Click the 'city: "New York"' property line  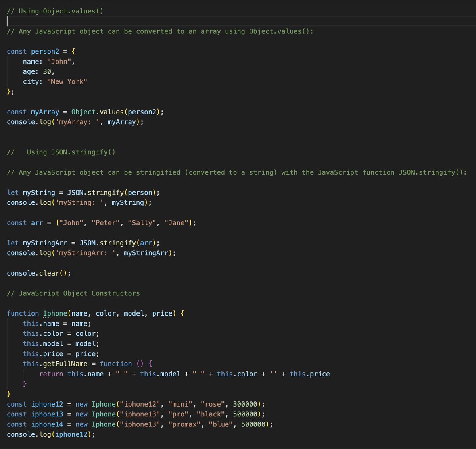55,82
